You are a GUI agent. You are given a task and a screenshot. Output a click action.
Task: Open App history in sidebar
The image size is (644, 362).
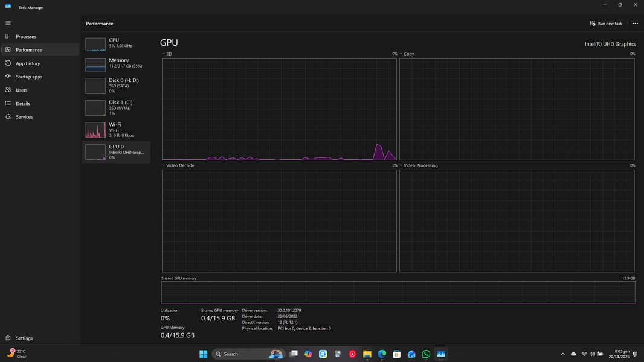click(28, 63)
